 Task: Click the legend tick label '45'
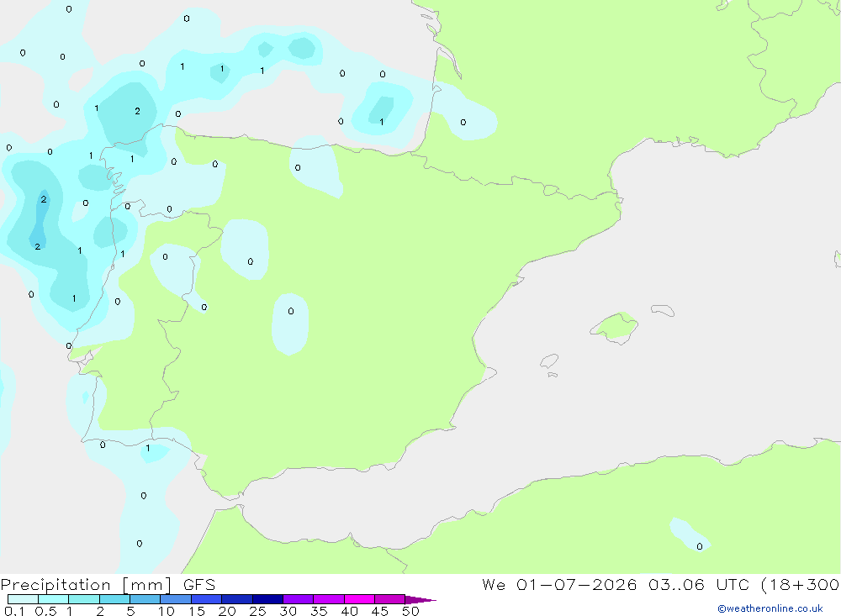[x=380, y=611]
